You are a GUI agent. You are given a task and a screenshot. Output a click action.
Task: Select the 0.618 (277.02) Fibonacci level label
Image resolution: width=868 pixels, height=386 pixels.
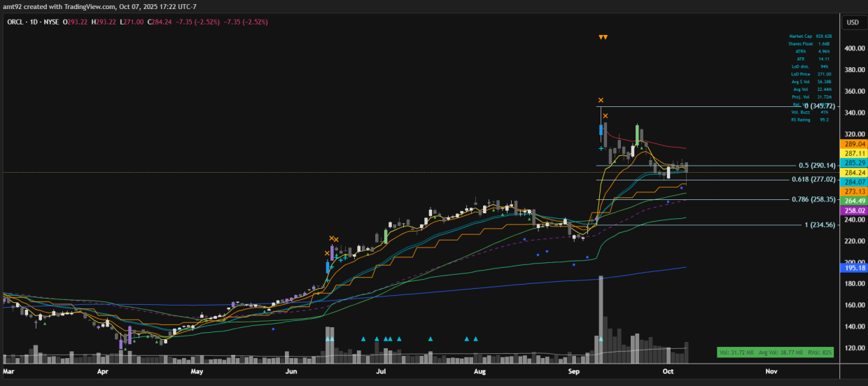tap(814, 180)
